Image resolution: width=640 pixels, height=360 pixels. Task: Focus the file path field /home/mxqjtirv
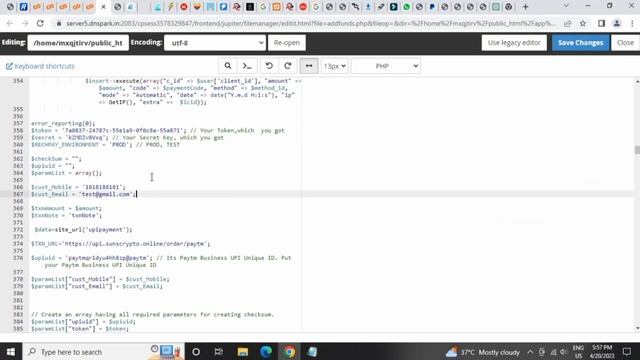point(78,42)
